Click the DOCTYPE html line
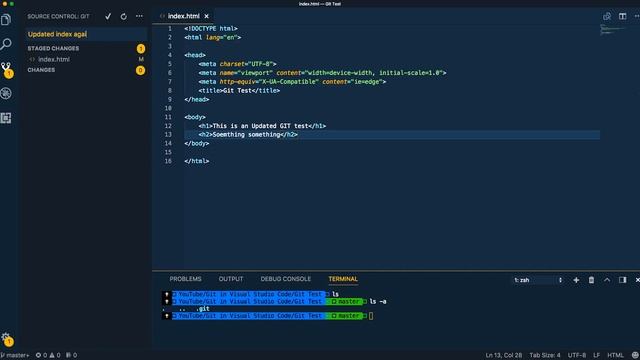This screenshot has width=640, height=360. tap(211, 29)
